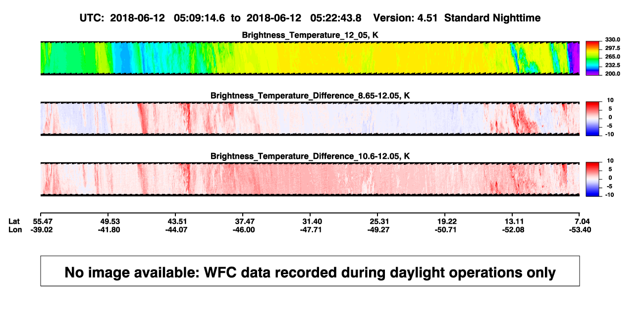Click the title 'Brightness_Temperature_12_05, K'
Image resolution: width=644 pixels, height=330 pixels.
tap(310, 35)
